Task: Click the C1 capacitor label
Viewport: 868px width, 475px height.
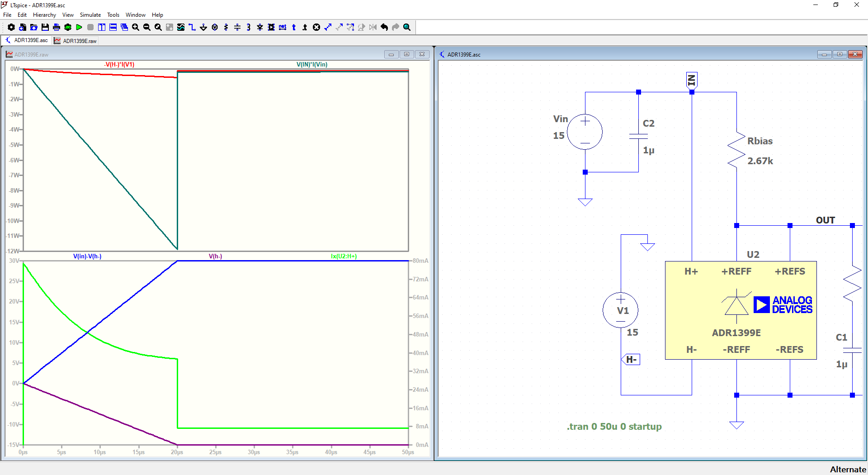Action: tap(841, 337)
